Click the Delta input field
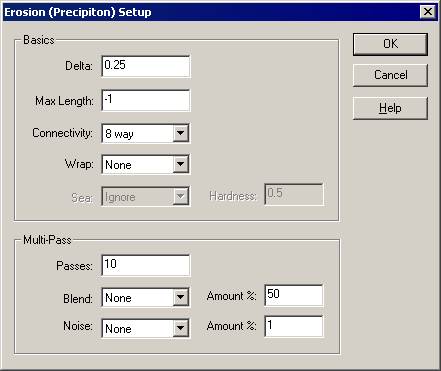Viewport: 441px width, 371px height. tap(146, 66)
